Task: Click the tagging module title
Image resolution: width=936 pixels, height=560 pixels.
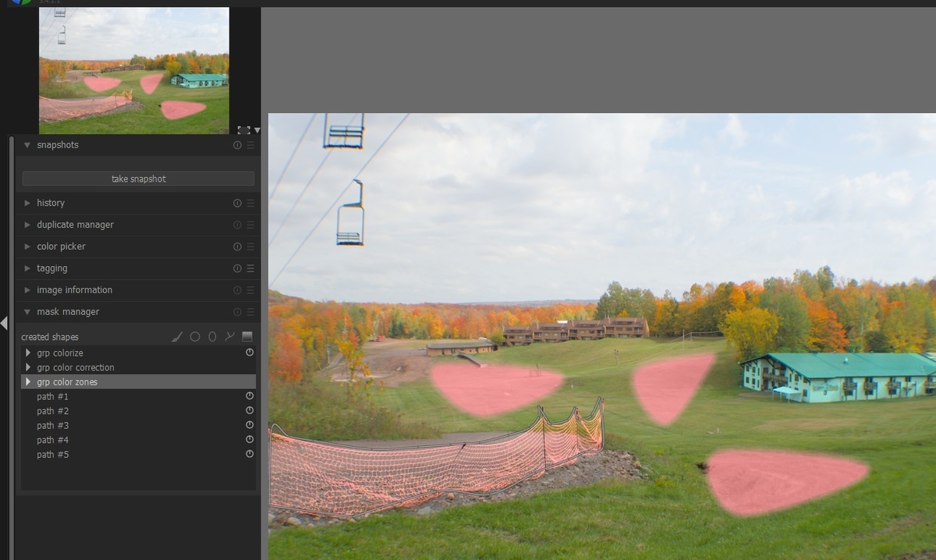Action: 52,268
